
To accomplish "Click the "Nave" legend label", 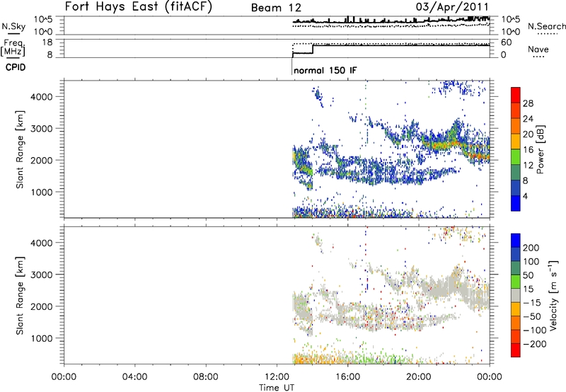I will (538, 49).
